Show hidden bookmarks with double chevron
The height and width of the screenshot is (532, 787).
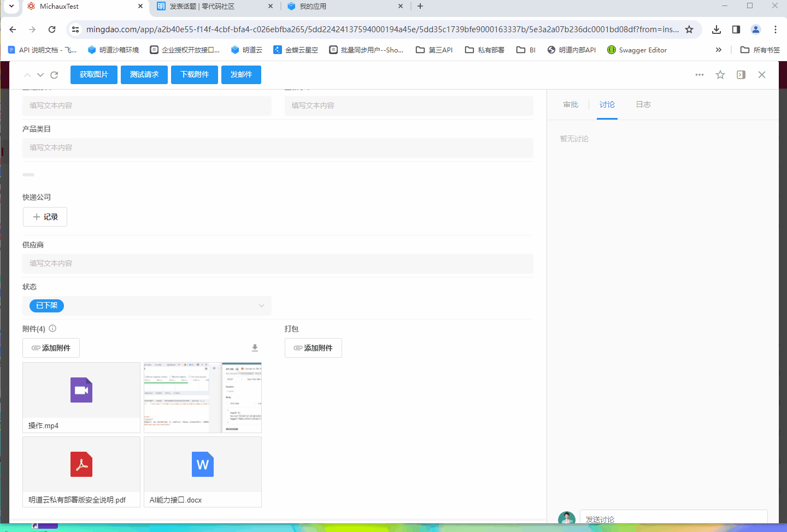[x=719, y=50]
